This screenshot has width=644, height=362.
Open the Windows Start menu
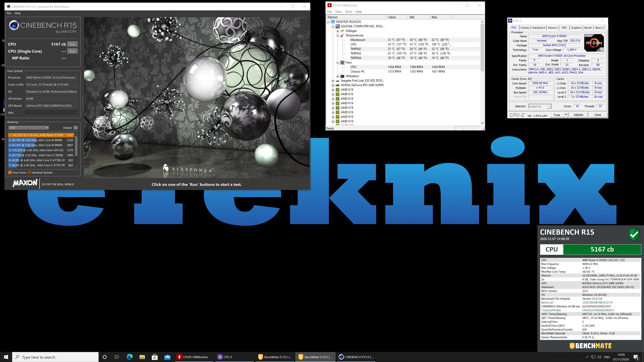tap(6, 357)
